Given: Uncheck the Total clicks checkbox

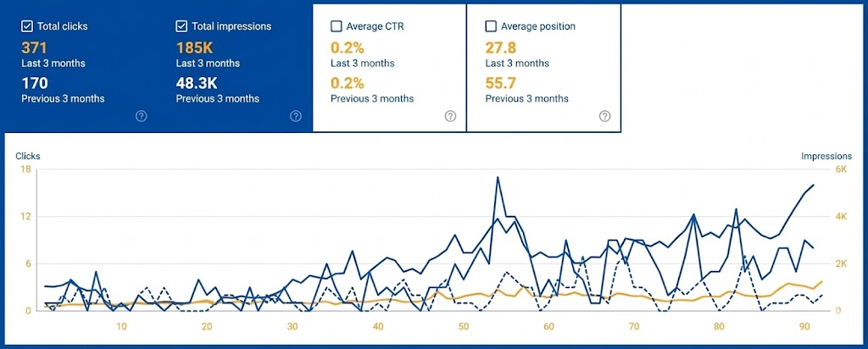Looking at the screenshot, I should coord(27,26).
